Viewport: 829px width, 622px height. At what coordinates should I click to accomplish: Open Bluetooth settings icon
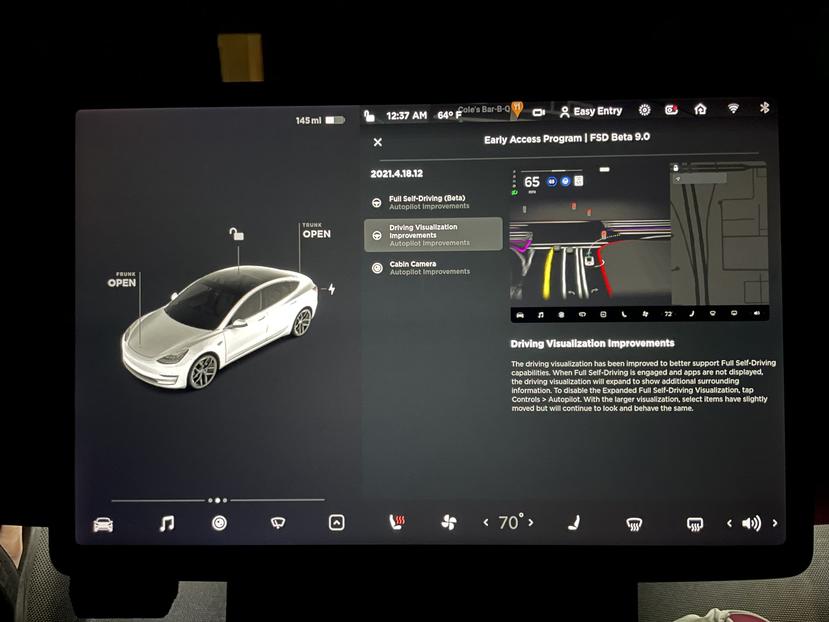coord(766,110)
